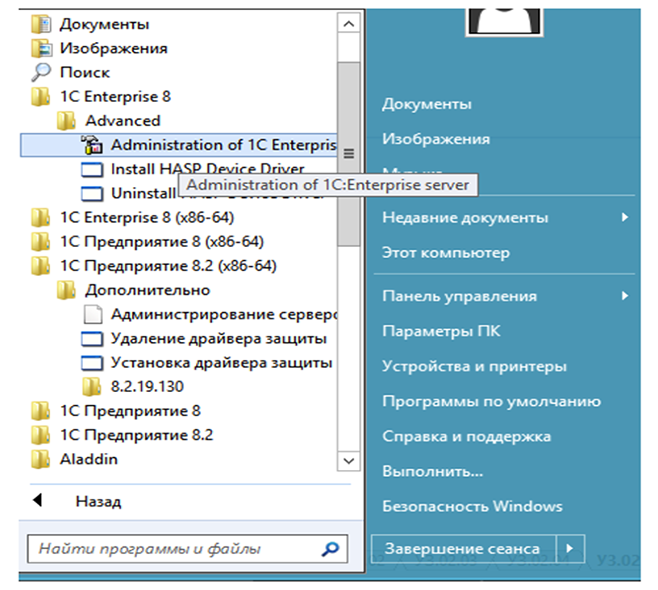
Task: Click the Administration of 1C Enterprise server icon
Action: [92, 145]
